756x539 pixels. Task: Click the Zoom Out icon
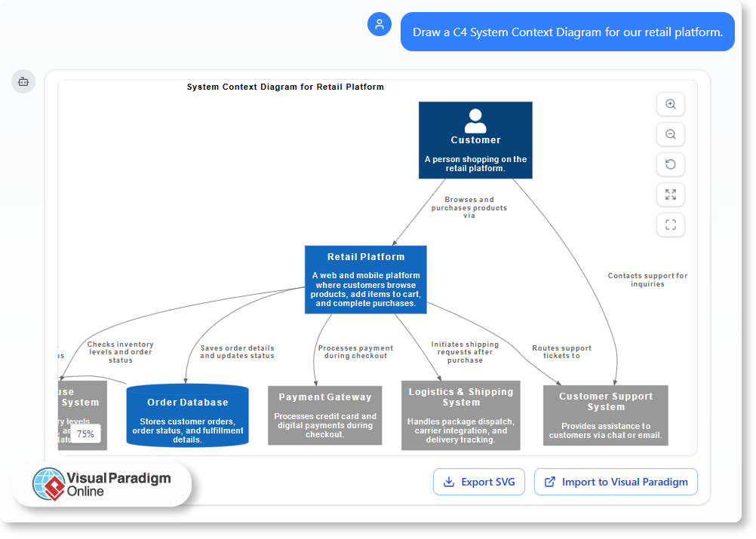(x=670, y=134)
